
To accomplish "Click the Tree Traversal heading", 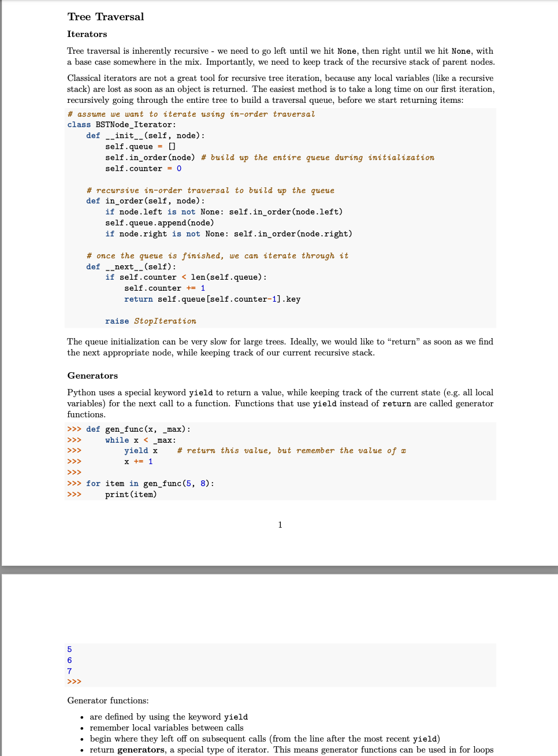I will [105, 17].
